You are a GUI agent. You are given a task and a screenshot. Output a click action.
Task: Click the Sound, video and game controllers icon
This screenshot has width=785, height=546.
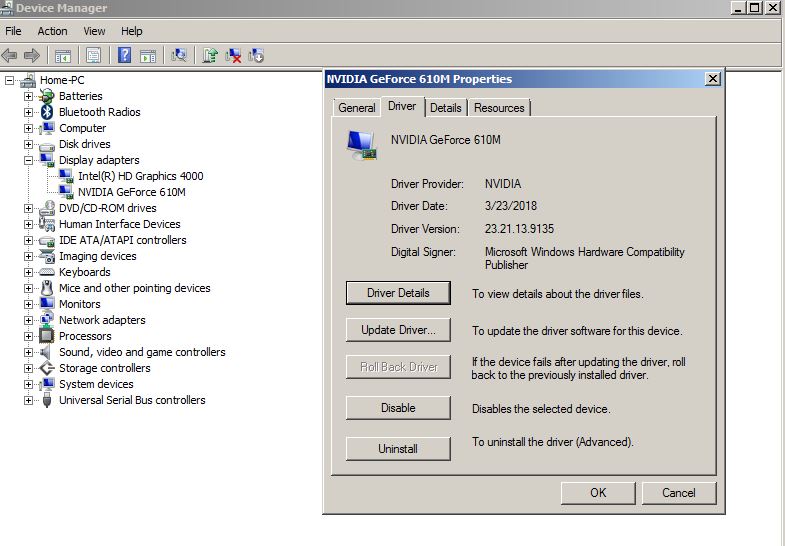click(x=46, y=352)
